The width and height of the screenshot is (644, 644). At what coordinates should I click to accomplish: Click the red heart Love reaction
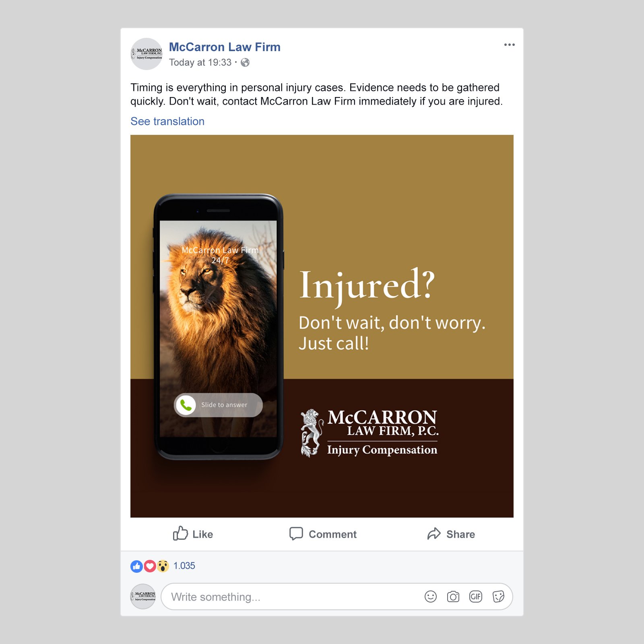[x=150, y=566]
